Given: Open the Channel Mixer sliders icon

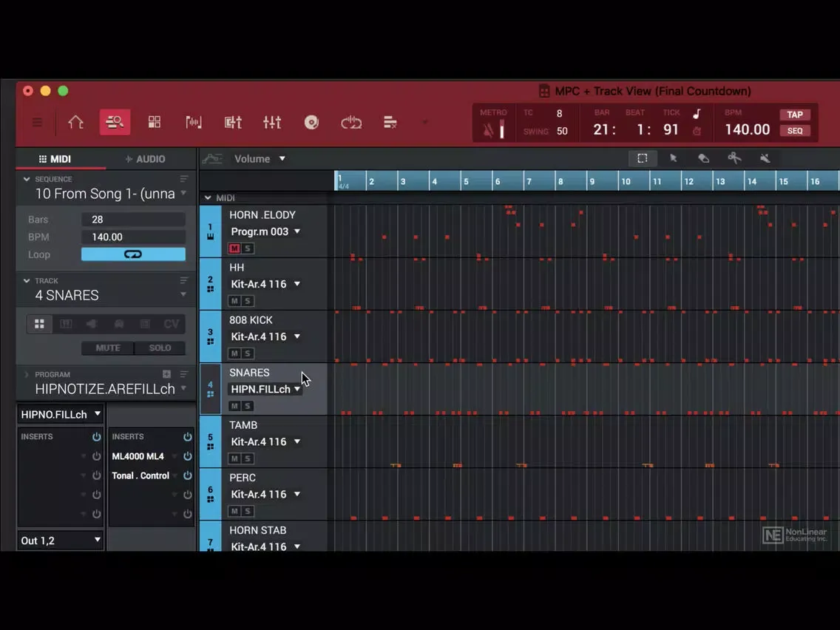Looking at the screenshot, I should tap(272, 122).
